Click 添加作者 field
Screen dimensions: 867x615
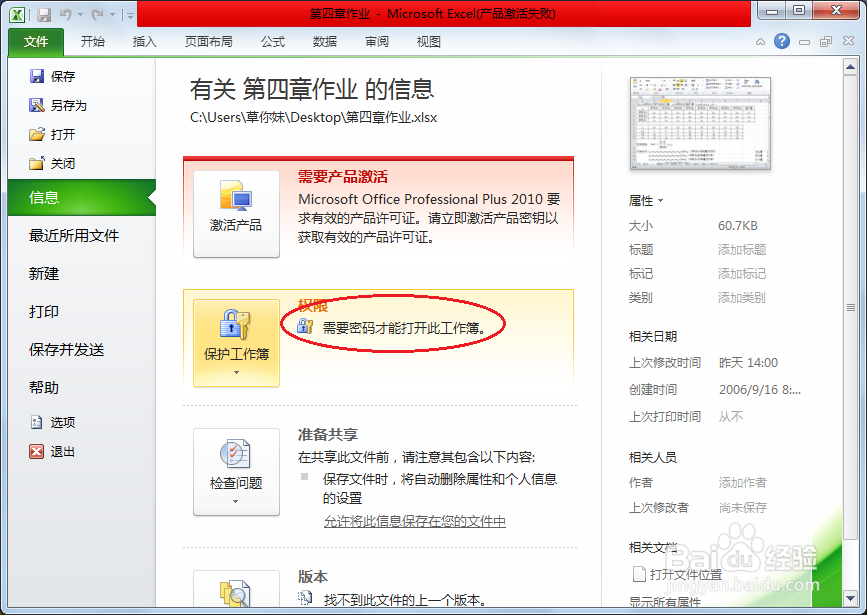(743, 482)
